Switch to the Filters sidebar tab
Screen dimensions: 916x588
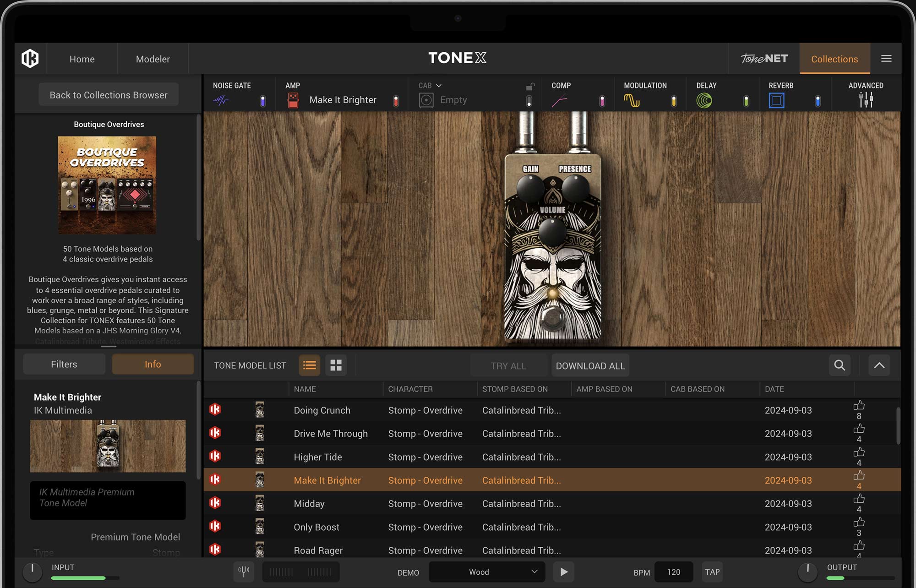pyautogui.click(x=64, y=364)
